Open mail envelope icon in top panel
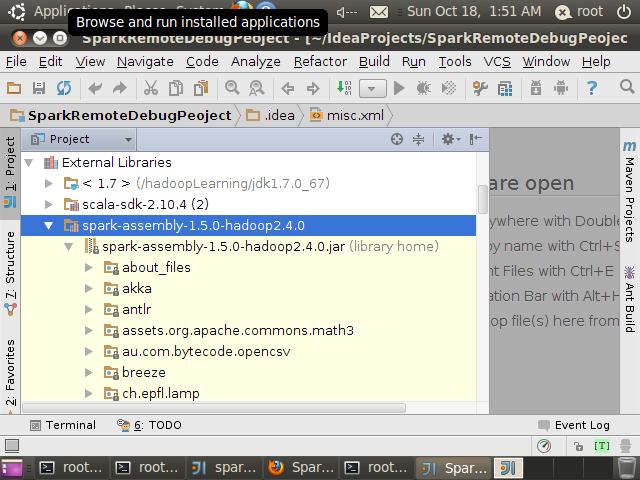640x480 pixels. (379, 12)
